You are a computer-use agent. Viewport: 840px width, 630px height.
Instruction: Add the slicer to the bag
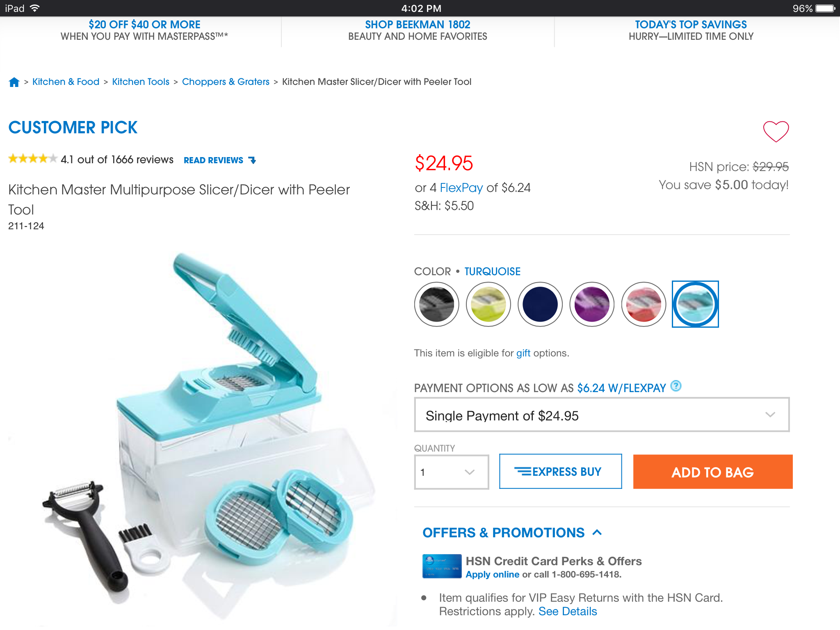pos(712,472)
